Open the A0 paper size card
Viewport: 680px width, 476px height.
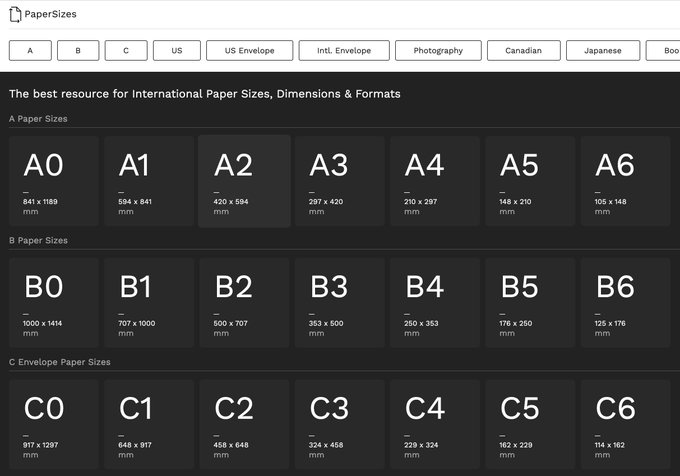point(54,181)
